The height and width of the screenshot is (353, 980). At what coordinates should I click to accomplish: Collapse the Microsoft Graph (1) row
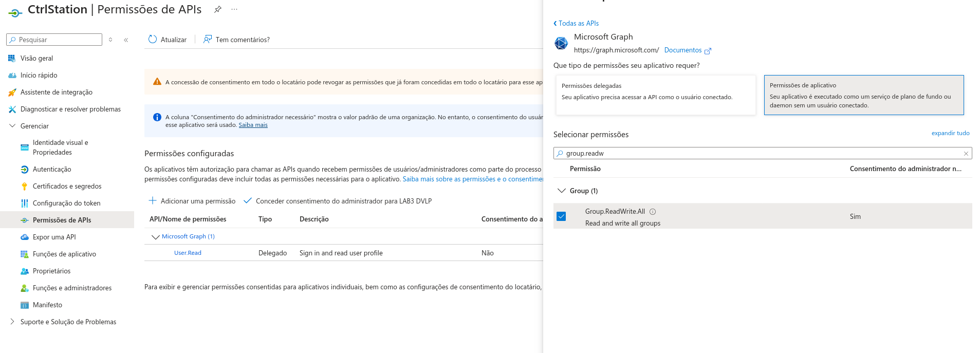(155, 237)
